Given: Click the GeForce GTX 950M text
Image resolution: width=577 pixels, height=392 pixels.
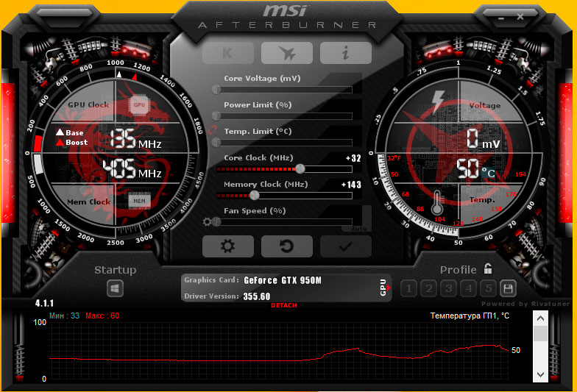Looking at the screenshot, I should pos(283,280).
